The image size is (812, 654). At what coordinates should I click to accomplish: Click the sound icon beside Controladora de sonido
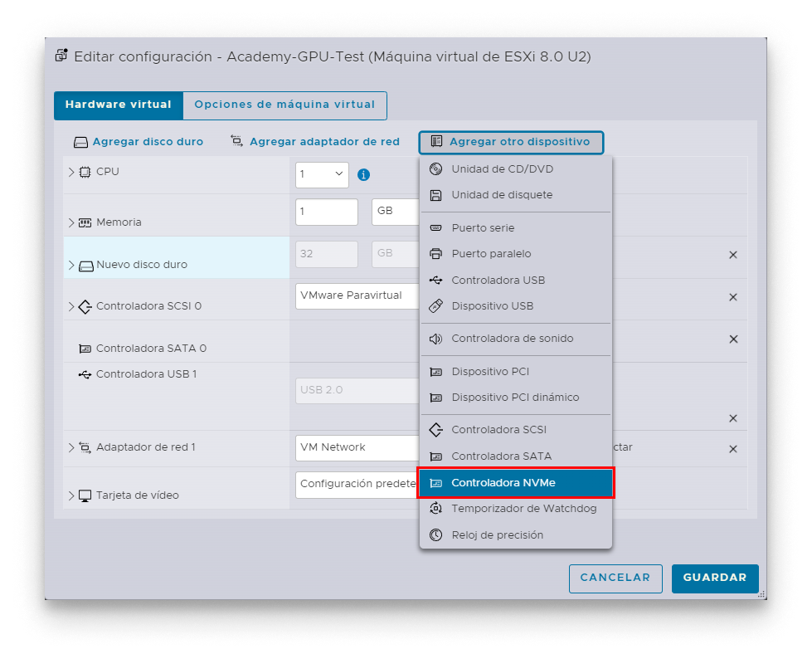tap(435, 339)
